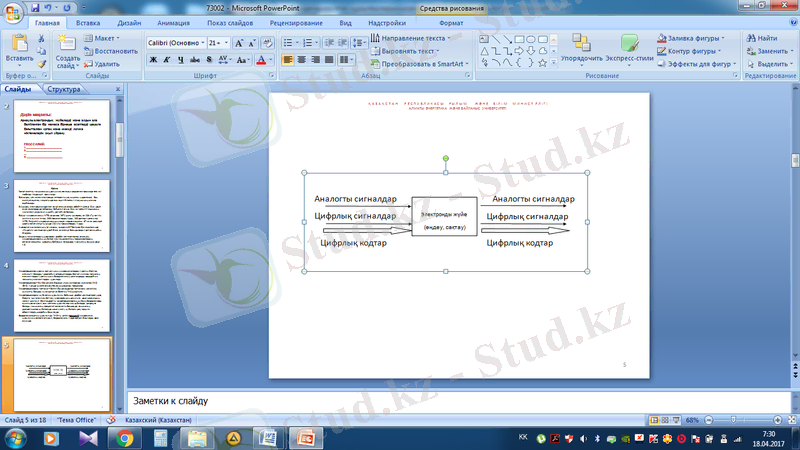Click the Format Painter brush icon
Viewport: 800px width, 450px height.
pyautogui.click(x=41, y=65)
